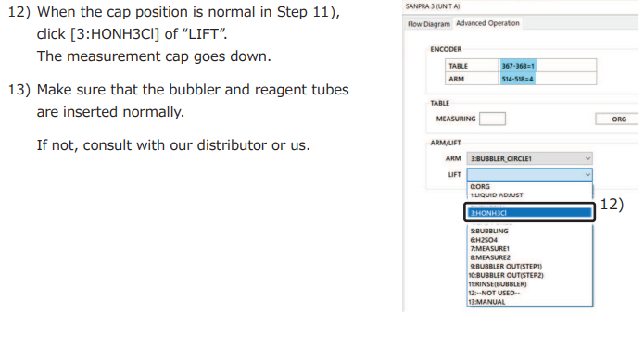
Task: Select the Advanced Operation tab
Action: point(487,23)
